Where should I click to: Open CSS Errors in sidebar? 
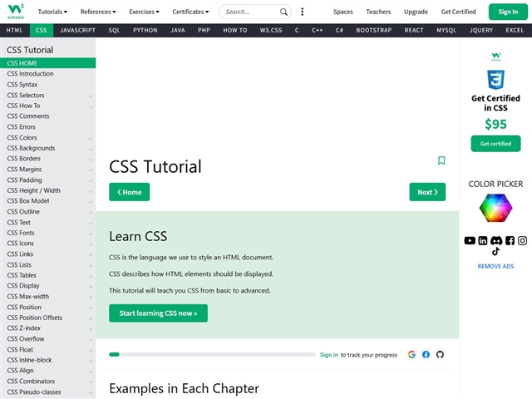48,127
